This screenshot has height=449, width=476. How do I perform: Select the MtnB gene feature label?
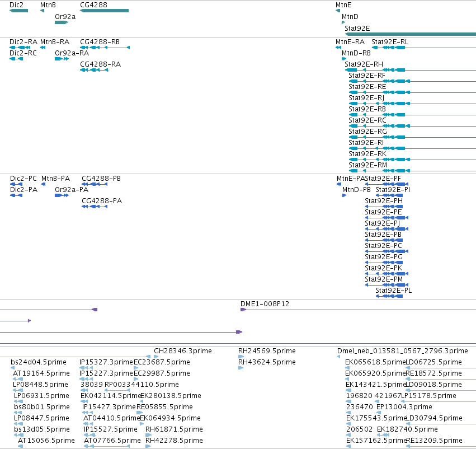pos(48,5)
